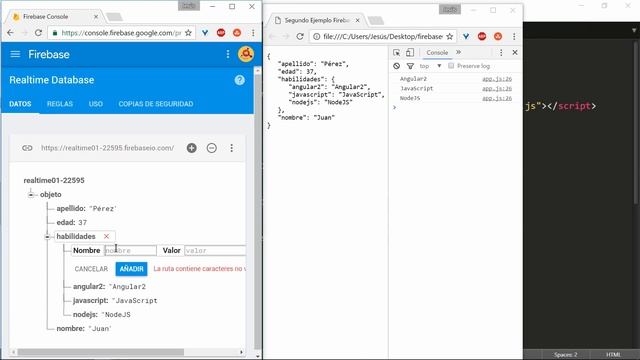The height and width of the screenshot is (360, 640).
Task: Select the edad value 37
Action: [82, 222]
